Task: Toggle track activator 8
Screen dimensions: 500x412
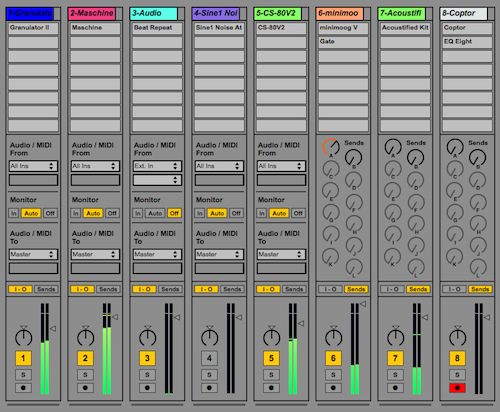Action: click(x=457, y=358)
